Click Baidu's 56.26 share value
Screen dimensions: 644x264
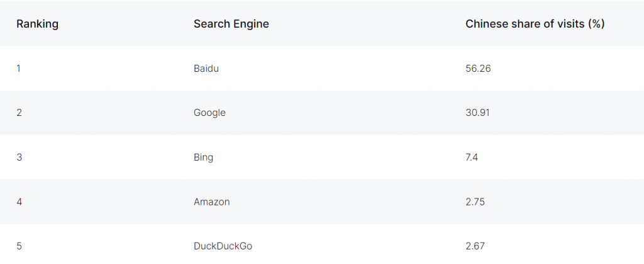(x=478, y=68)
